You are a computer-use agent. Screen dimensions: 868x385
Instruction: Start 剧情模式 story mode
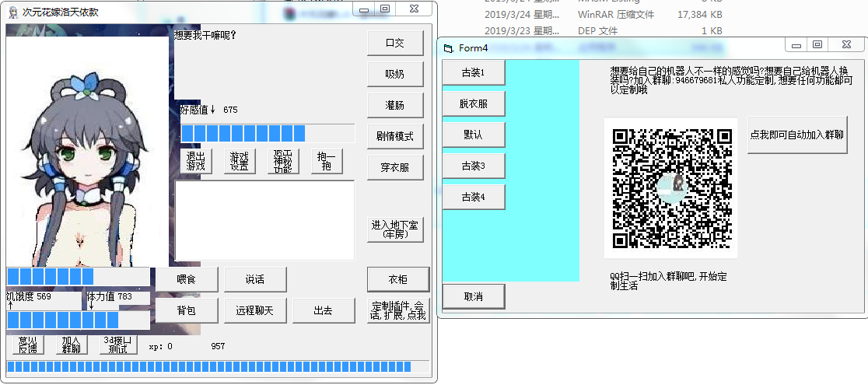coord(395,136)
